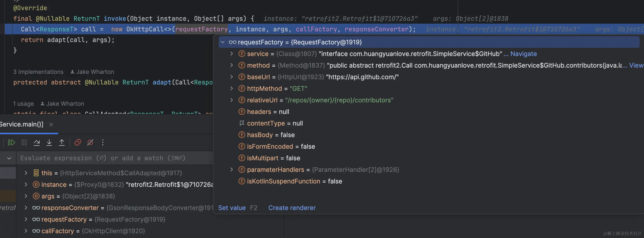Click requestFactory argument in highlighted code line

tap(201, 29)
